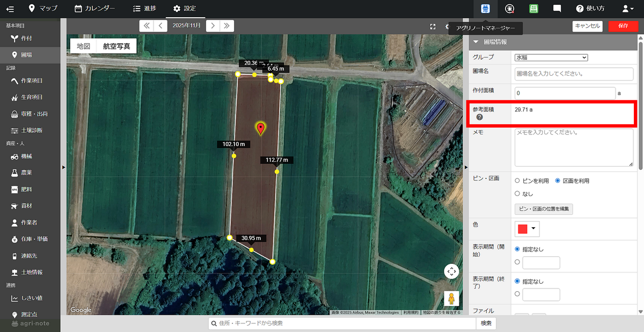Click the chat message icon in header
The image size is (644, 332).
(557, 9)
